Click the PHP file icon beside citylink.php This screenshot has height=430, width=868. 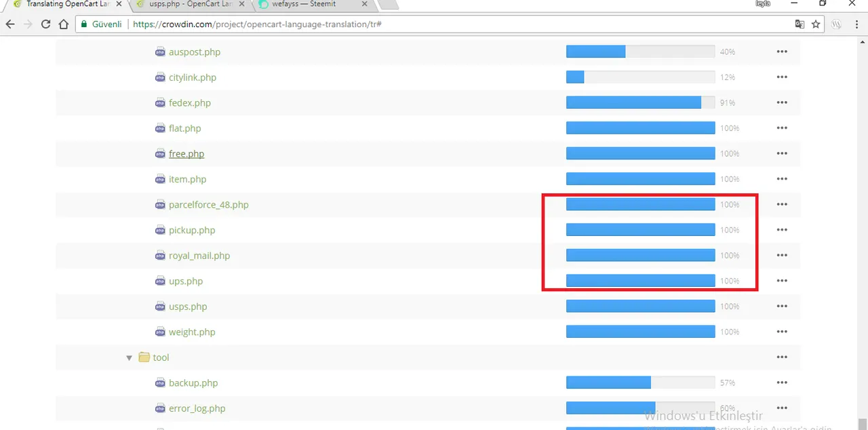click(x=160, y=77)
